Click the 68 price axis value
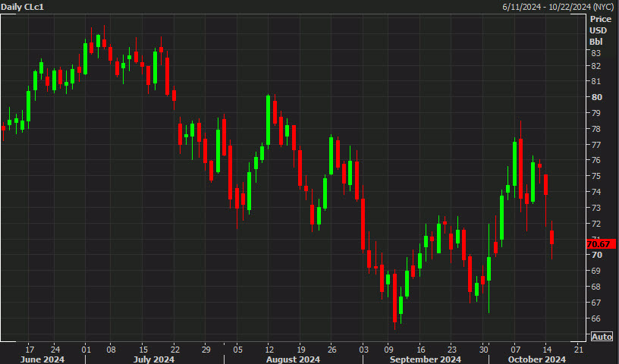The height and width of the screenshot is (364, 619). [x=596, y=287]
